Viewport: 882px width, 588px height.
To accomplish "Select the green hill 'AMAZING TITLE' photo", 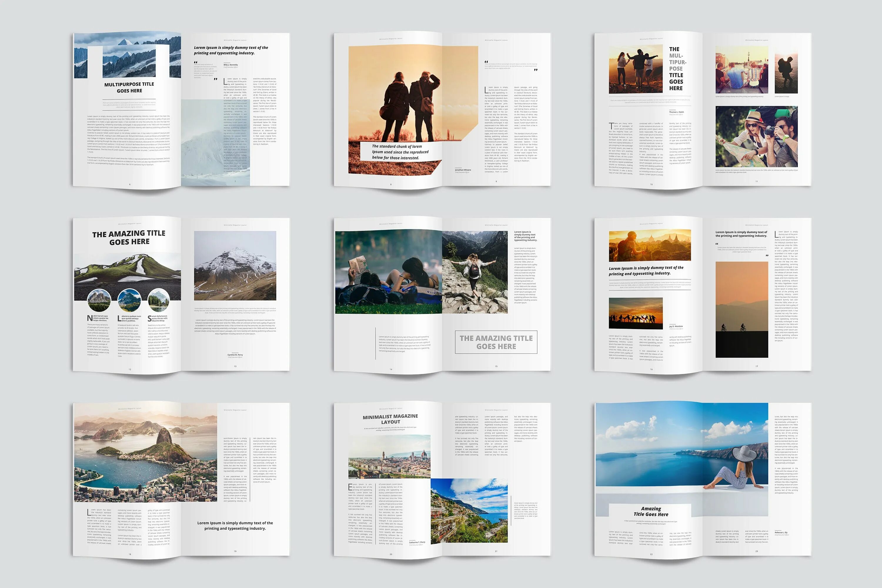I will coord(128,271).
